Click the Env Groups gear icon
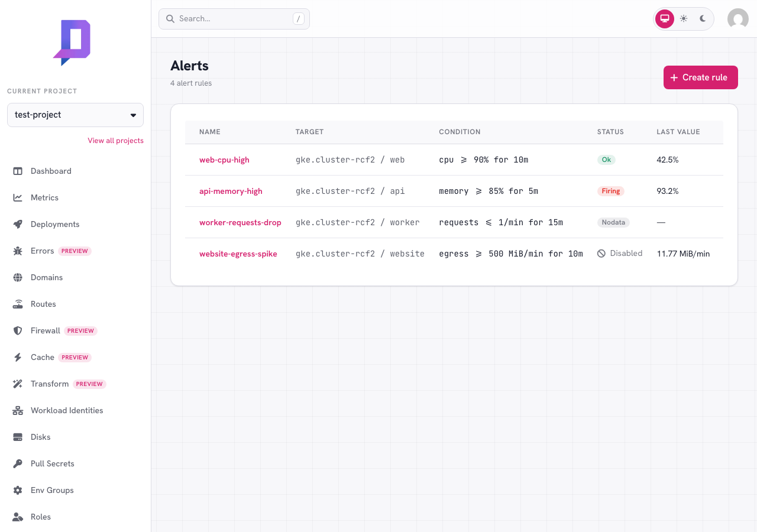The width and height of the screenshot is (757, 532). 18,490
